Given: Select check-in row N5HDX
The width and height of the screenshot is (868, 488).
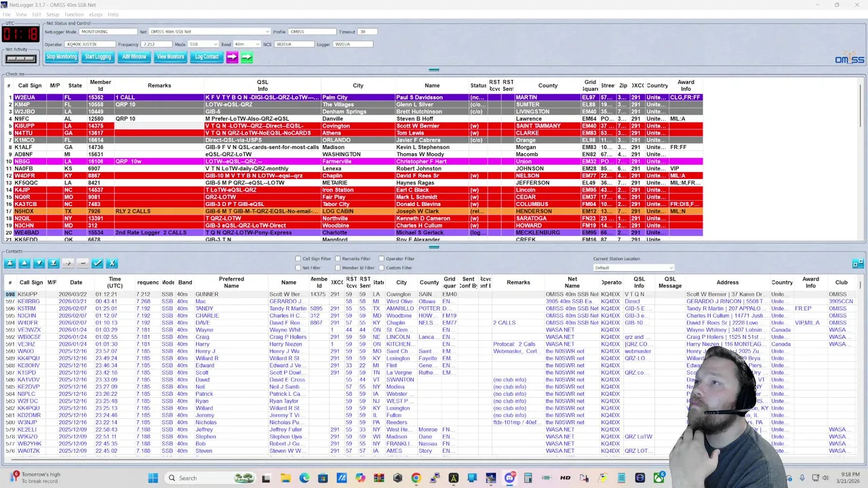Looking at the screenshot, I should (x=353, y=211).
